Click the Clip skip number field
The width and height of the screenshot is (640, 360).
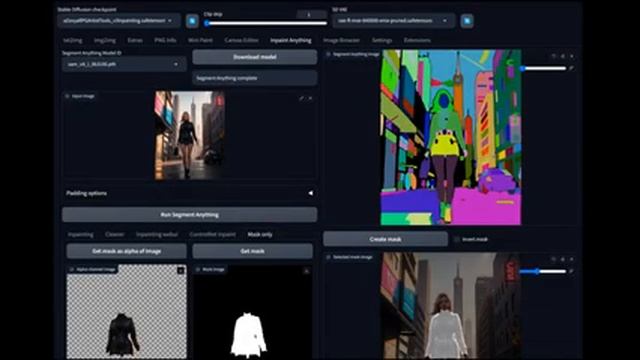pos(311,15)
